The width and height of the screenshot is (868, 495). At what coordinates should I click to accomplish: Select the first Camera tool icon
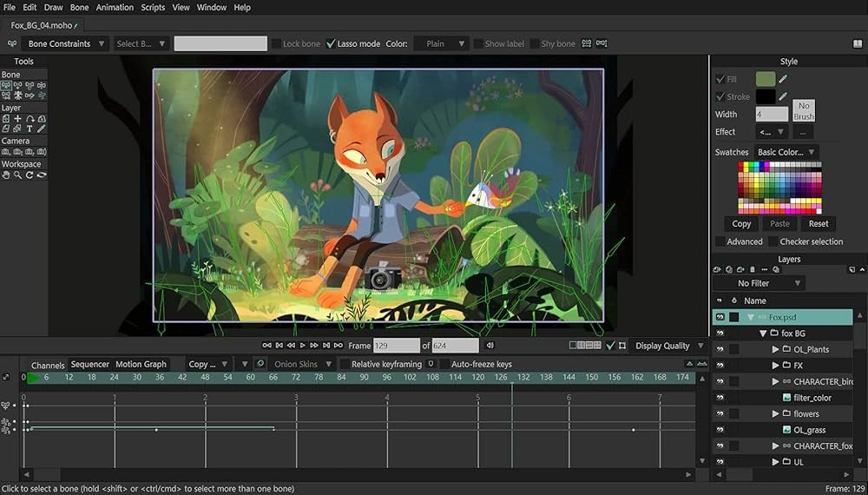click(x=6, y=151)
